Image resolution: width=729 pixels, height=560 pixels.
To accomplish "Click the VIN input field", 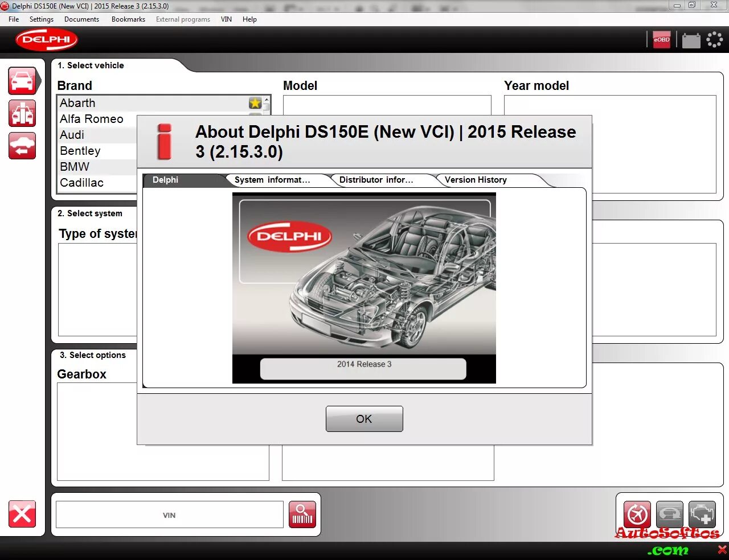I will click(169, 515).
